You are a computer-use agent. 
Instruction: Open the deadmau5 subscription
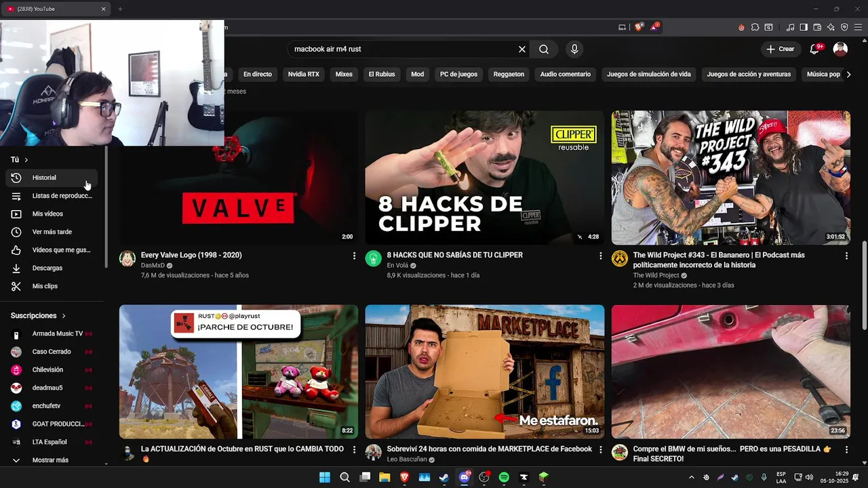coord(52,388)
